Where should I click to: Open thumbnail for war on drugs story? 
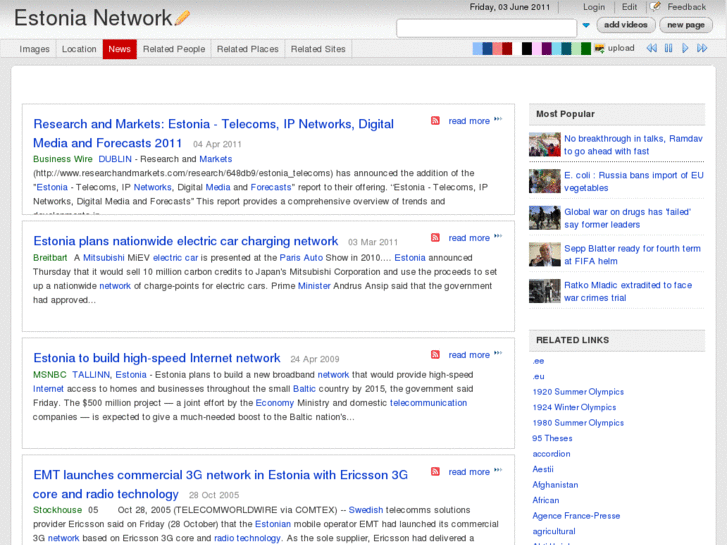(x=545, y=218)
